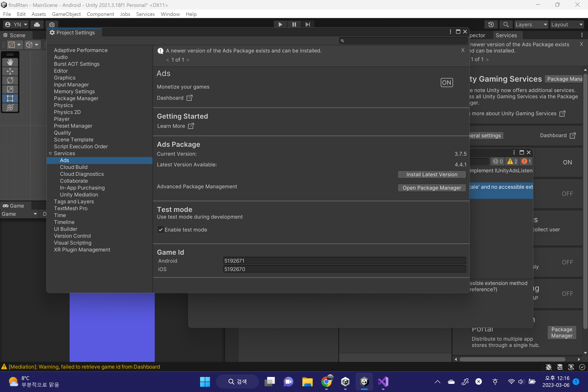The height and width of the screenshot is (392, 588).
Task: Open Google Chrome from the taskbar
Action: (326, 382)
